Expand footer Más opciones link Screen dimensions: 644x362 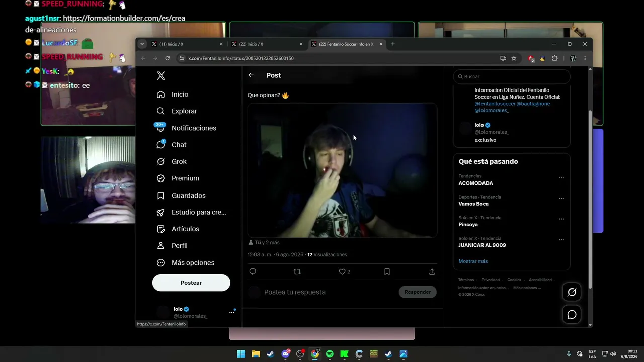[527, 288]
